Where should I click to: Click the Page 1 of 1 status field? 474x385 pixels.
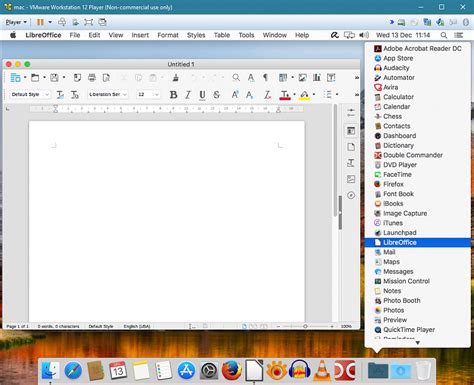(x=18, y=326)
